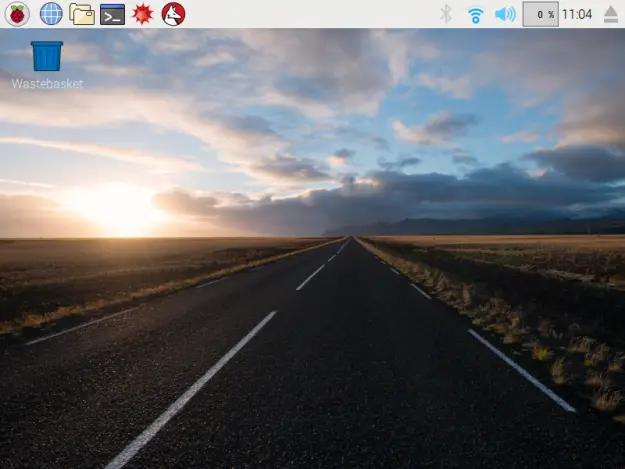Click the Wastebasket label on desktop

pos(47,84)
